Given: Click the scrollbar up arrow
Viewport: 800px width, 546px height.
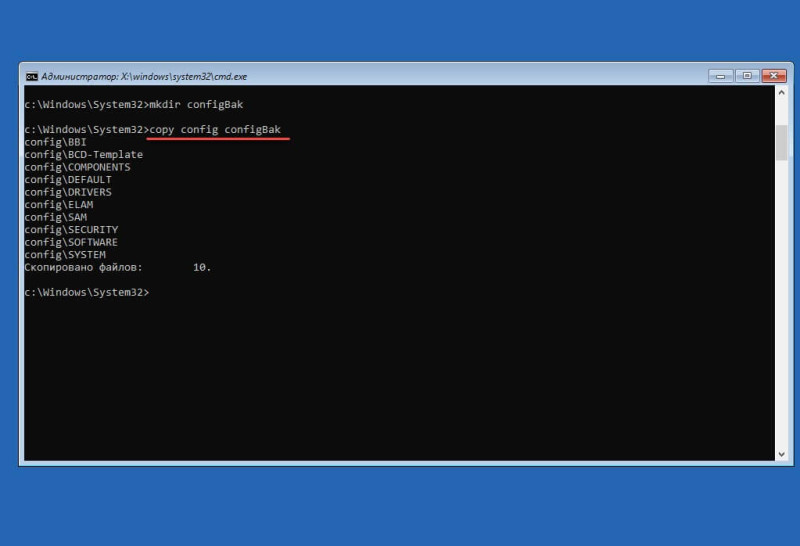Looking at the screenshot, I should tap(781, 93).
